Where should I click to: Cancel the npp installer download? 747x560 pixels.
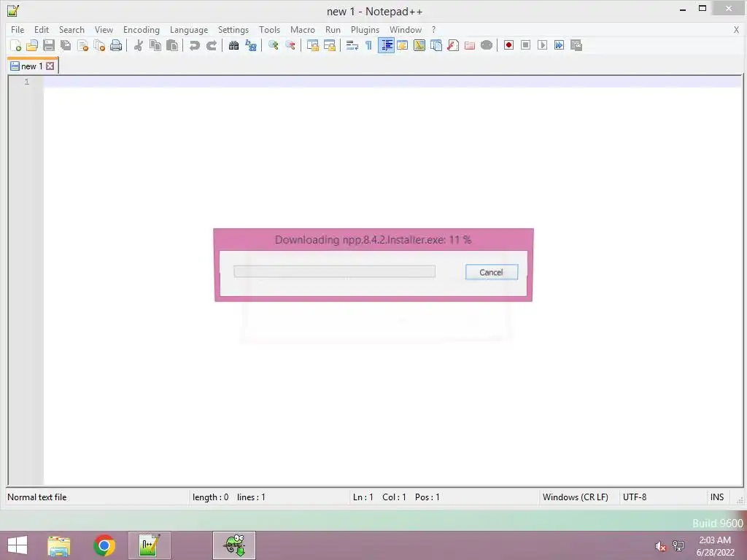[491, 273]
